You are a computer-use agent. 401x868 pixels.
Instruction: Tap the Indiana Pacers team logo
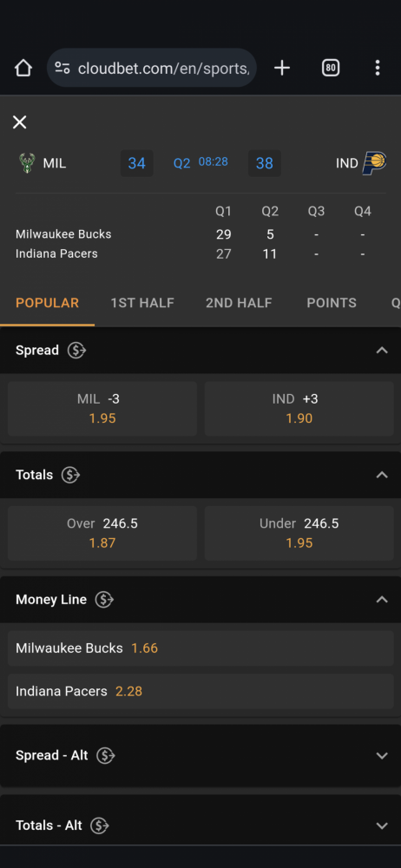pos(374,163)
